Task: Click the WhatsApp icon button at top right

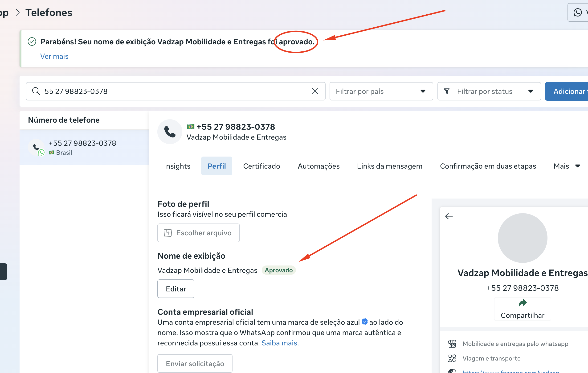Action: click(x=577, y=12)
